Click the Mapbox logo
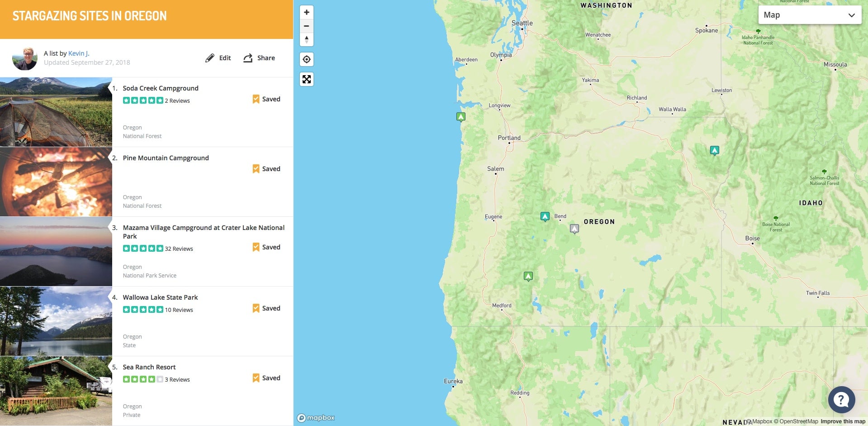Image resolution: width=868 pixels, height=426 pixels. (316, 418)
